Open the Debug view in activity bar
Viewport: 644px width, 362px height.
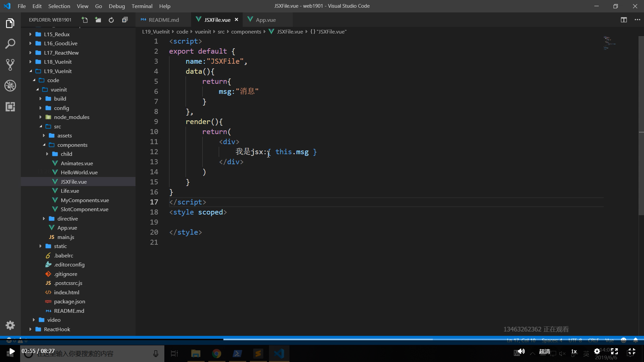[x=10, y=86]
